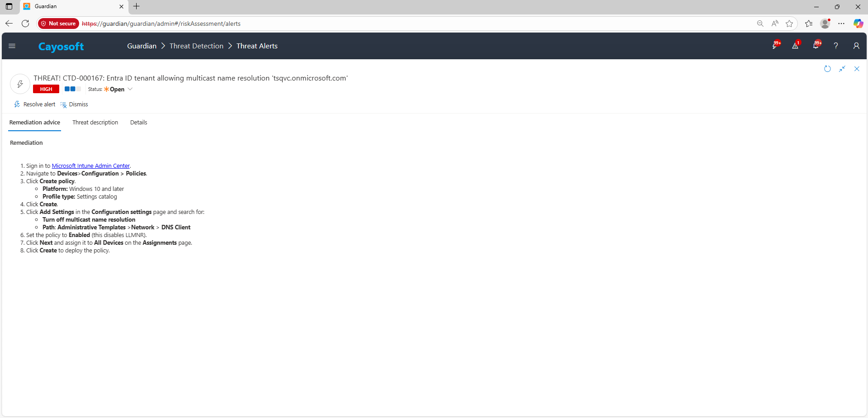This screenshot has width=868, height=418.
Task: Open the Microsoft Intune Admin Center link
Action: 90,166
